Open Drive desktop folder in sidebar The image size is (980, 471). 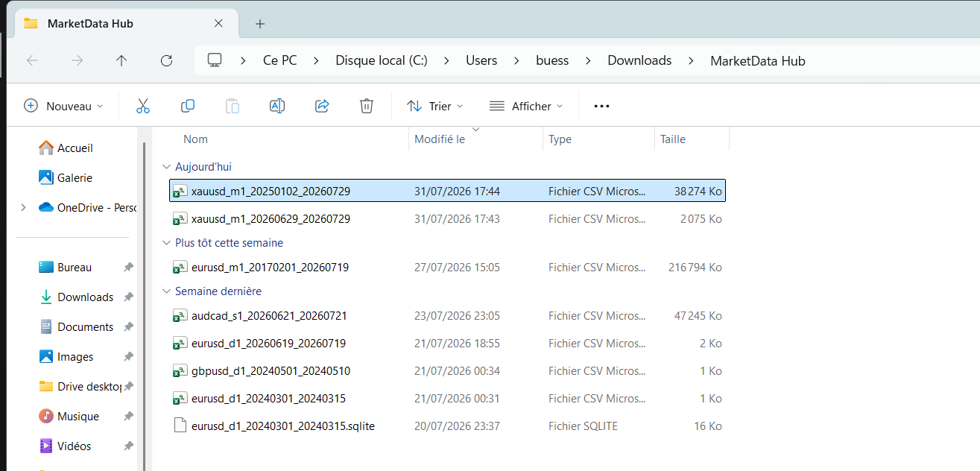80,386
